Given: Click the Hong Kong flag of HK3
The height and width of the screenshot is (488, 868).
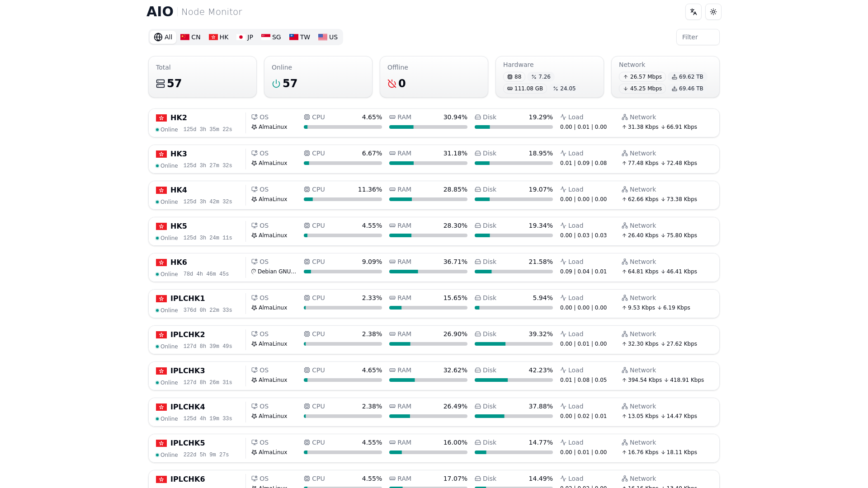Looking at the screenshot, I should [x=161, y=154].
